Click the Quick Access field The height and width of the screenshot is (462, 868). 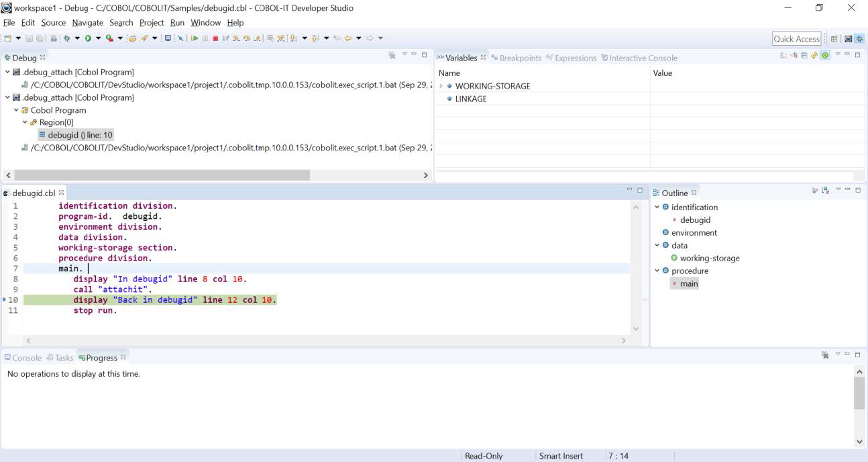pyautogui.click(x=796, y=38)
